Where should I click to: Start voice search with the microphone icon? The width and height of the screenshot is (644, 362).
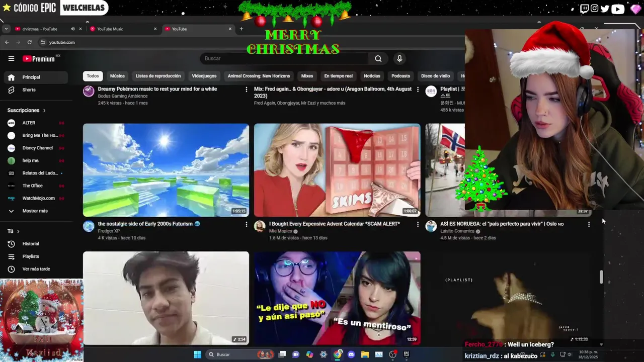coord(399,59)
